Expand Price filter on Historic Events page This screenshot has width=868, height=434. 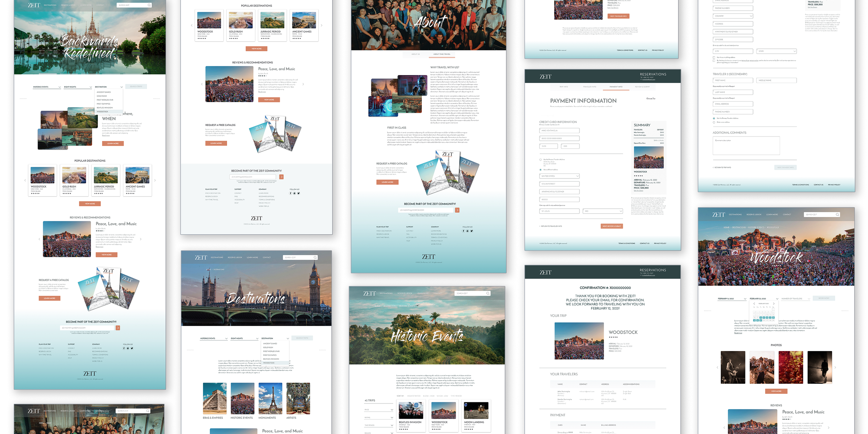378,410
